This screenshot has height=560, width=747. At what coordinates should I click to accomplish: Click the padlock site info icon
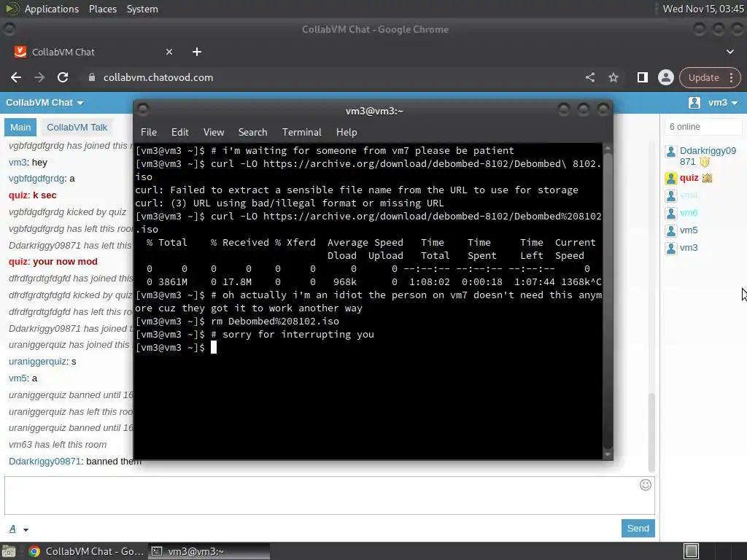point(92,77)
